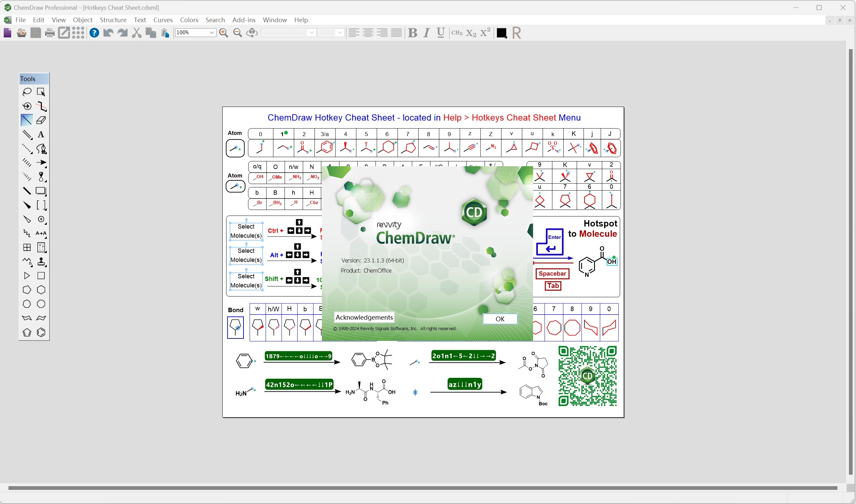Select the Templates stamp tool
This screenshot has width=856, height=504.
(x=41, y=262)
